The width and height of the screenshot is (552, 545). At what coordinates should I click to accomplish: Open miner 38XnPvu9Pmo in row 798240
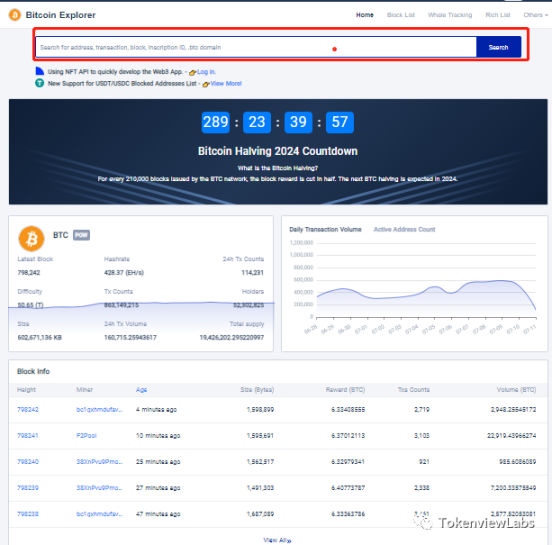pyautogui.click(x=100, y=462)
